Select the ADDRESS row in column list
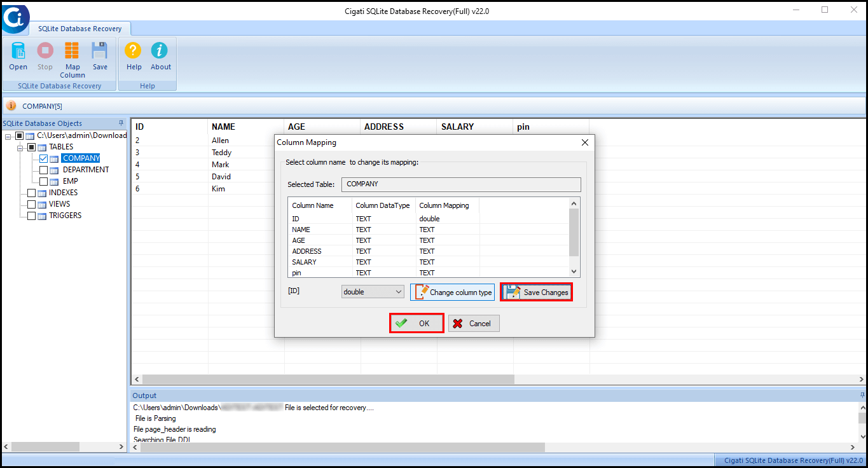Viewport: 868px width, 468px height. (x=429, y=251)
